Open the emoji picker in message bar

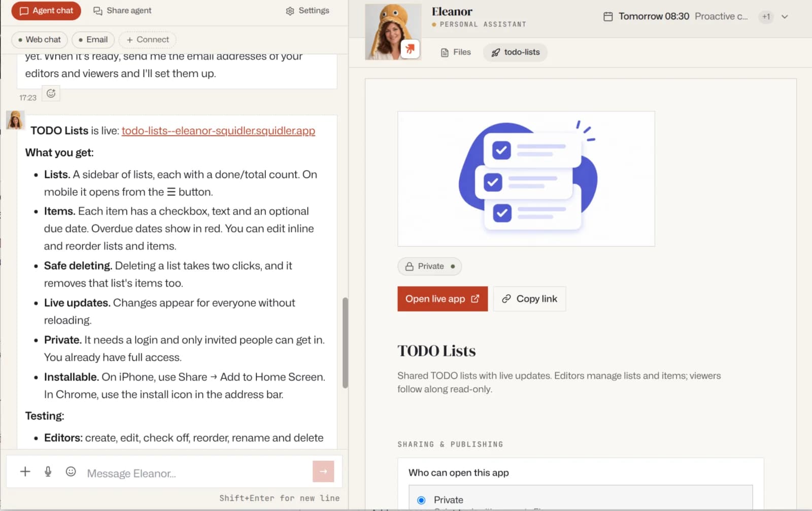71,471
